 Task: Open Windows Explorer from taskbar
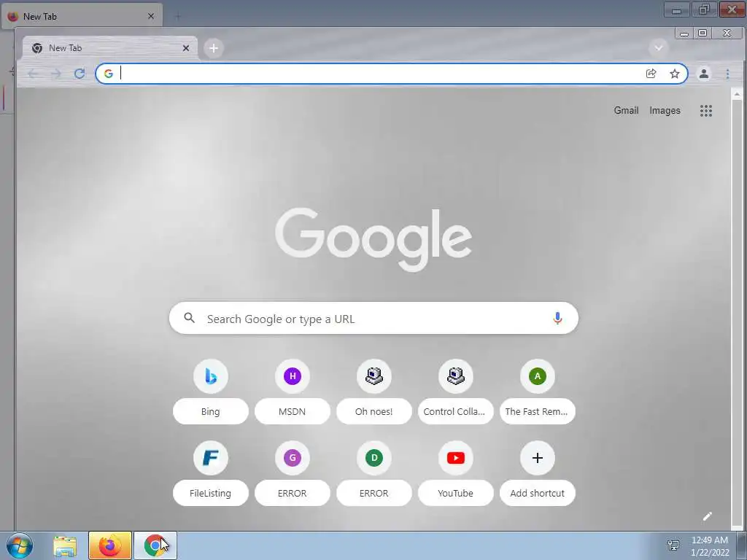click(x=65, y=546)
